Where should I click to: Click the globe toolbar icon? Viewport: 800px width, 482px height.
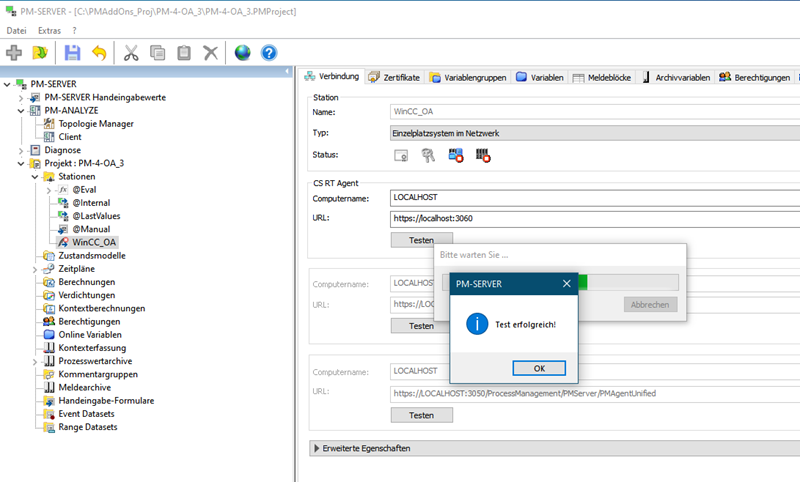[x=242, y=53]
